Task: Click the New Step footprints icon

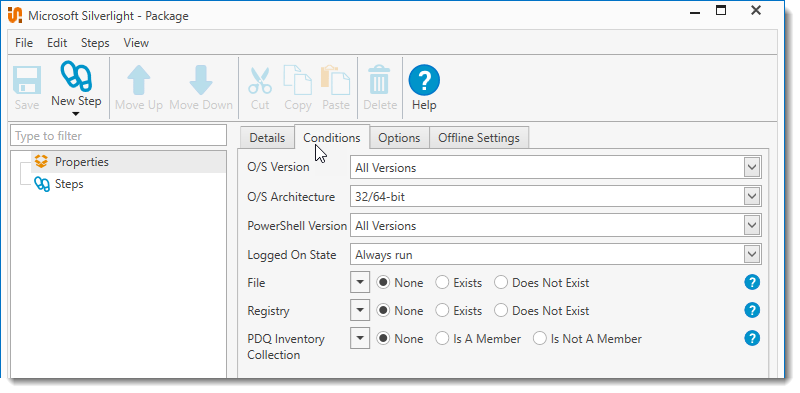Action: click(76, 77)
